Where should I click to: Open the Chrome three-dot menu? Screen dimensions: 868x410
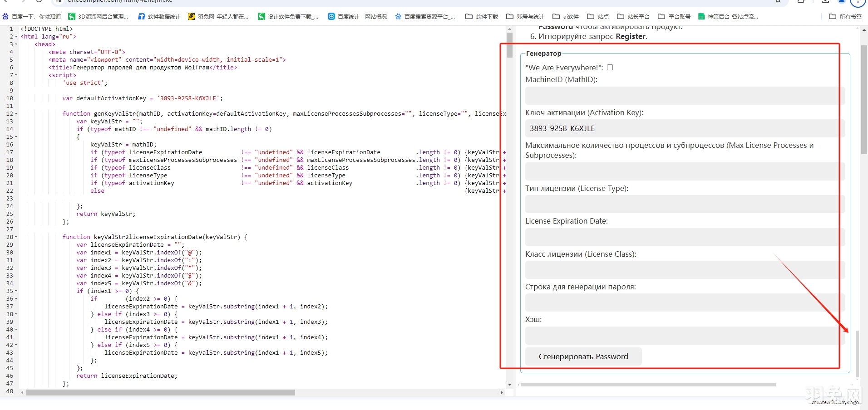pyautogui.click(x=858, y=2)
